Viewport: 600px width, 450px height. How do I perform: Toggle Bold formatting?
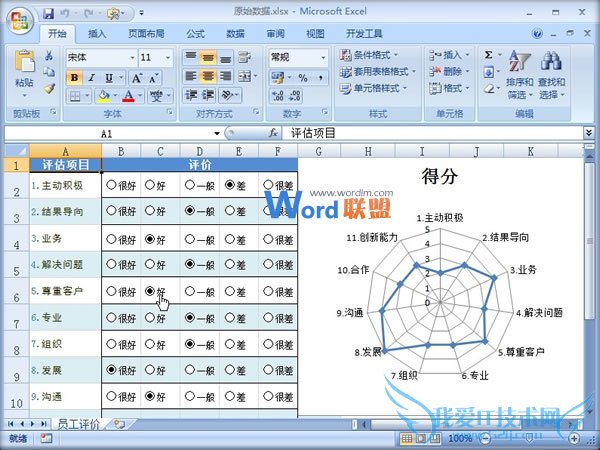coord(75,78)
